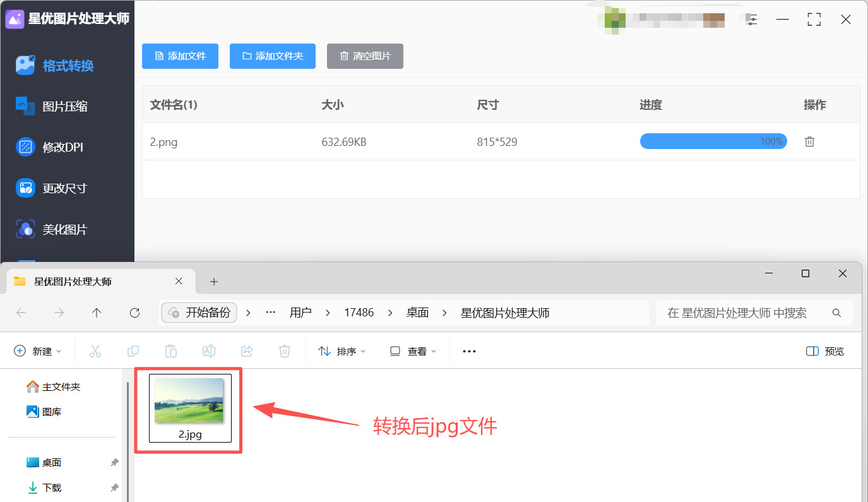Click the Cut scissors icon
Screen dimensions: 868x502
click(x=95, y=351)
